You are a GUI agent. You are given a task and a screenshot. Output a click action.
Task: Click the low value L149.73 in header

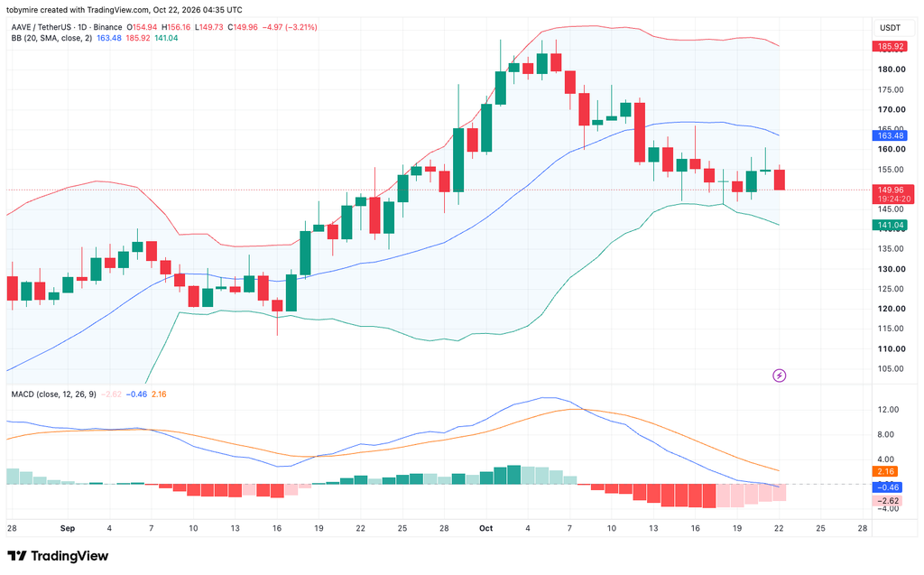point(208,27)
